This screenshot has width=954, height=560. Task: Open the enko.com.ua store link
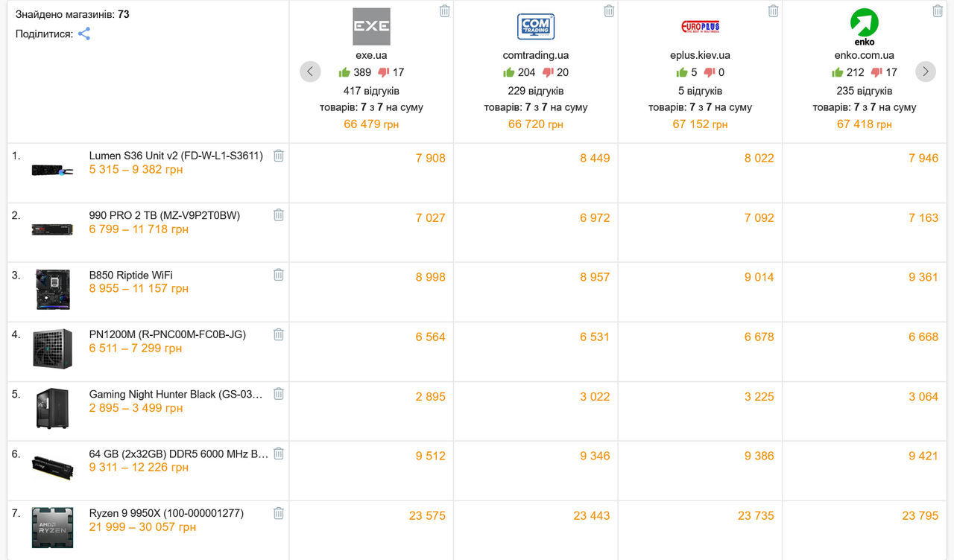[865, 55]
